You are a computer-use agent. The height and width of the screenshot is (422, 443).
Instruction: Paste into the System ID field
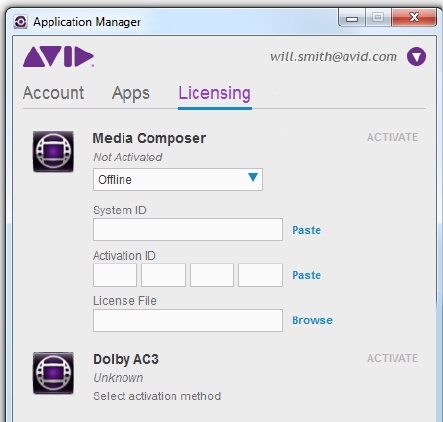coord(306,230)
